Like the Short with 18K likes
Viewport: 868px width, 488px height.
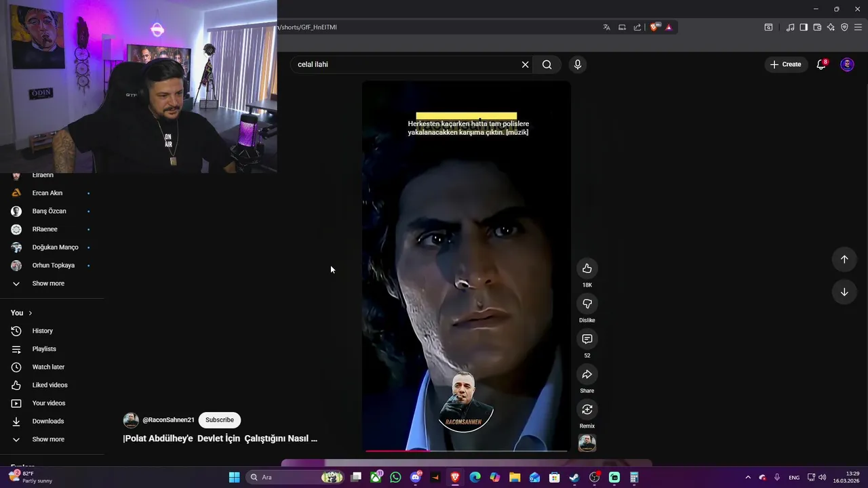(587, 268)
